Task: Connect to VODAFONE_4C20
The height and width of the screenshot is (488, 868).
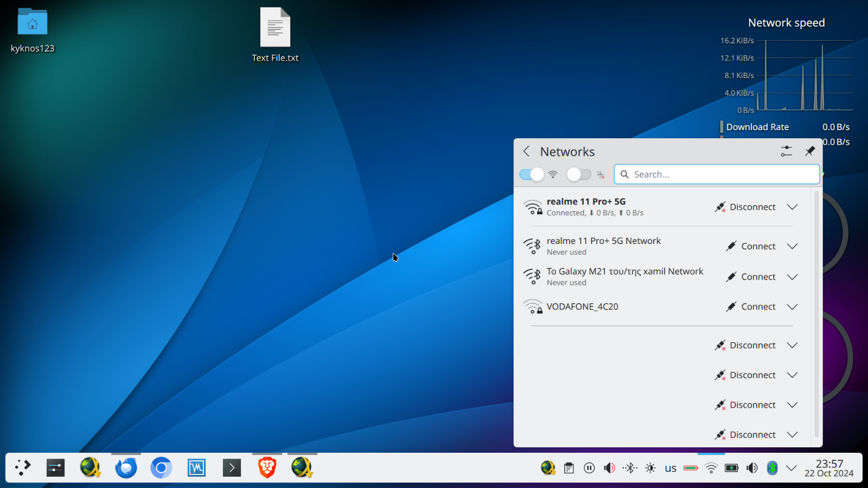Action: point(751,307)
